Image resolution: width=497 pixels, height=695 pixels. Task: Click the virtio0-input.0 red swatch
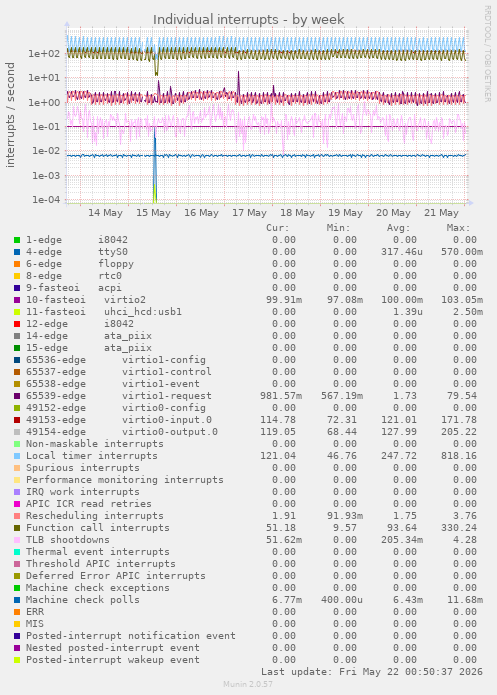17,420
